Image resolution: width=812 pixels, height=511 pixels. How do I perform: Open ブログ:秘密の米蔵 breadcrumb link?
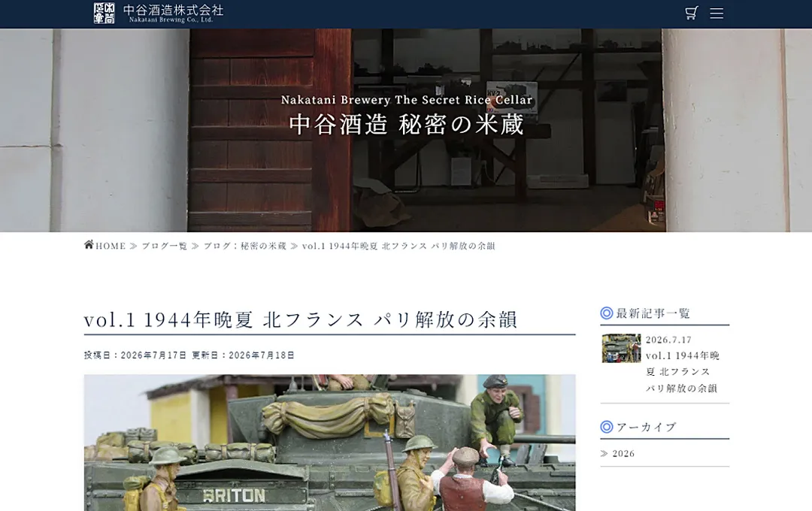tap(245, 246)
